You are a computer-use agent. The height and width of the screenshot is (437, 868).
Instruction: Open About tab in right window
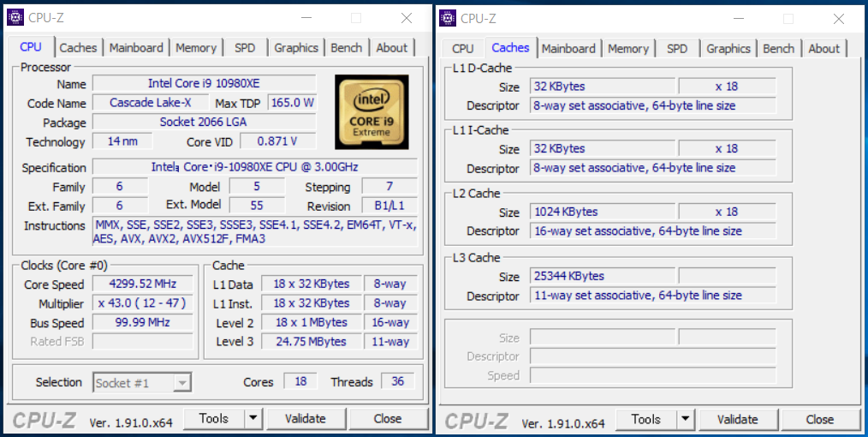[824, 48]
